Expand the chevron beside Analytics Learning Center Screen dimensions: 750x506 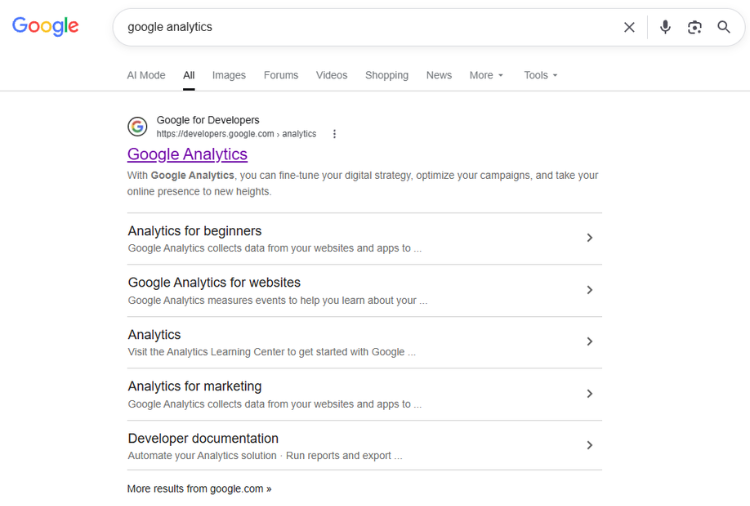pyautogui.click(x=589, y=341)
